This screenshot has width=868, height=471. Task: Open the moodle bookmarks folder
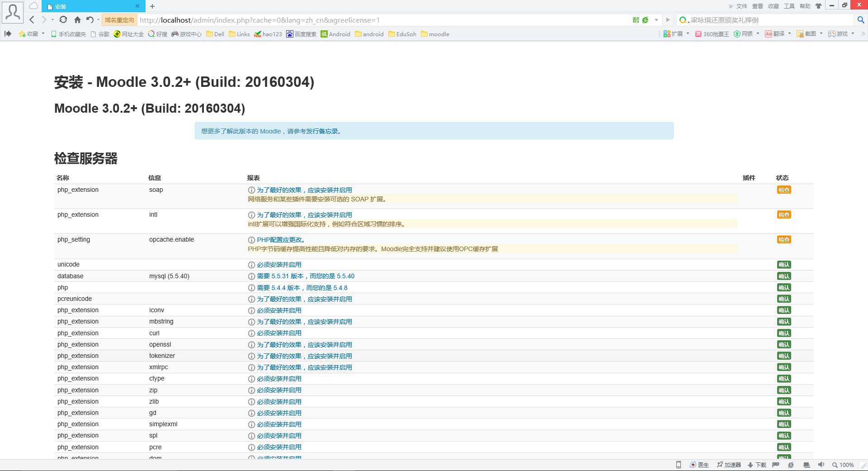(435, 34)
